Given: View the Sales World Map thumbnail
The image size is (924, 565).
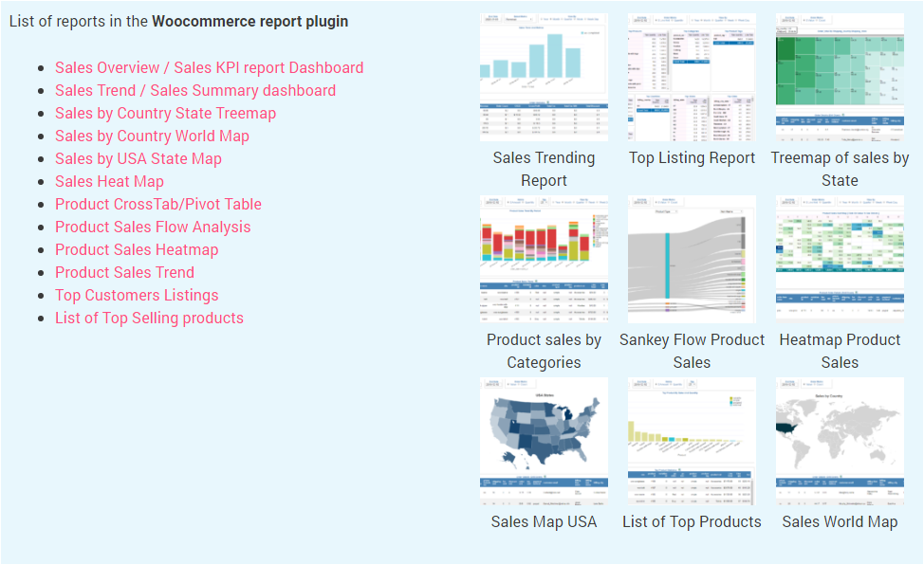Looking at the screenshot, I should 840,441.
